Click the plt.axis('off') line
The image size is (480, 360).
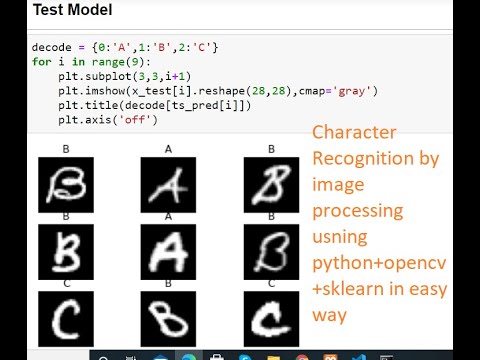click(108, 120)
